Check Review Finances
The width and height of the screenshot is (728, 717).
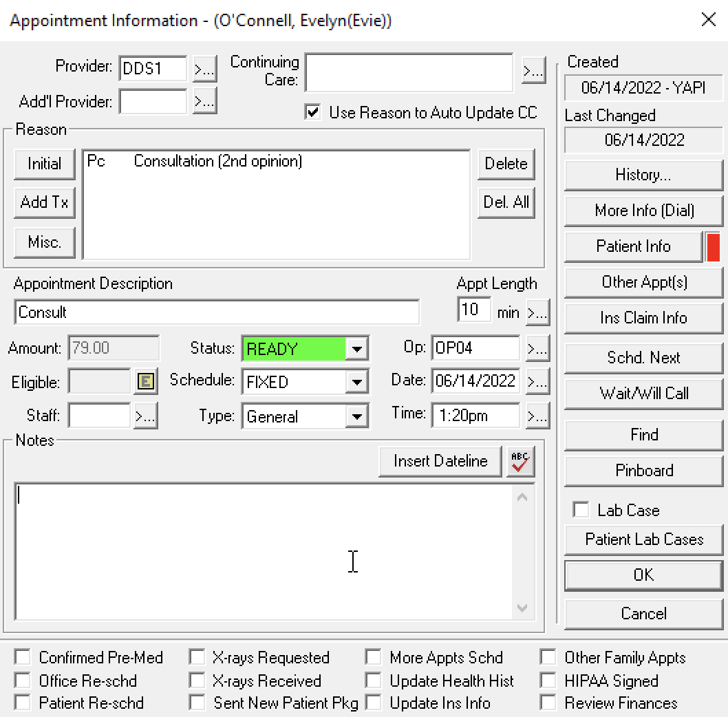click(548, 702)
